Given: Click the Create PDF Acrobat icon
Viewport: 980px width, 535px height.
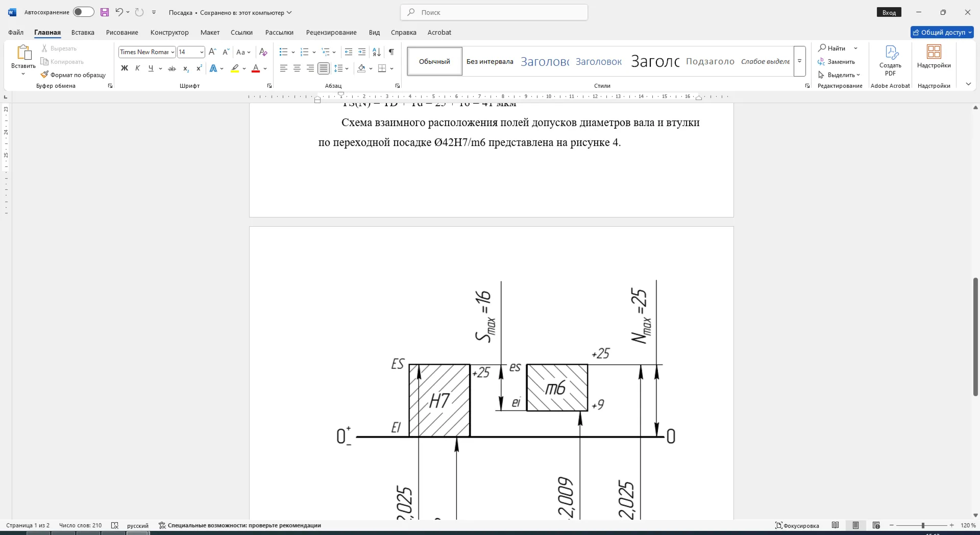Looking at the screenshot, I should click(x=891, y=60).
